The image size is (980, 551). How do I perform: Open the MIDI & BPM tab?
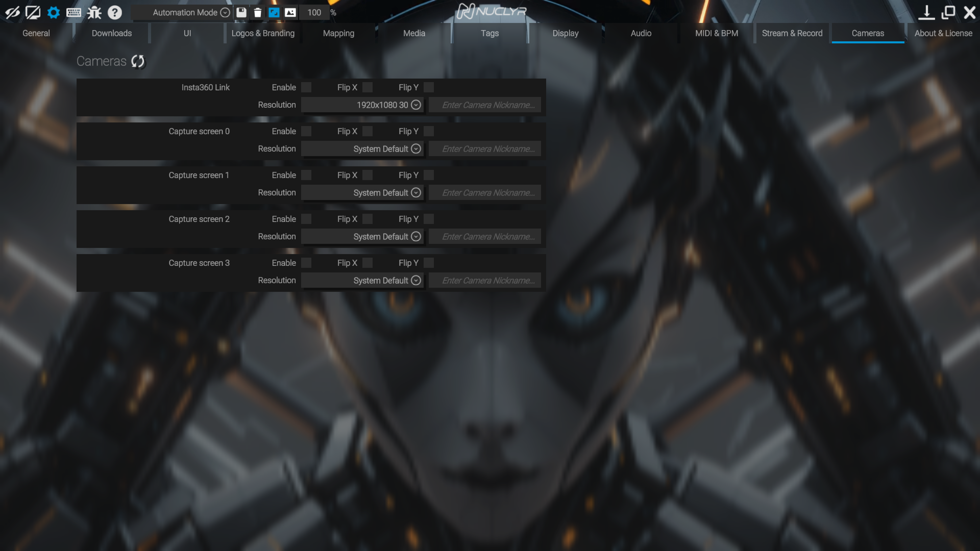[x=716, y=33]
